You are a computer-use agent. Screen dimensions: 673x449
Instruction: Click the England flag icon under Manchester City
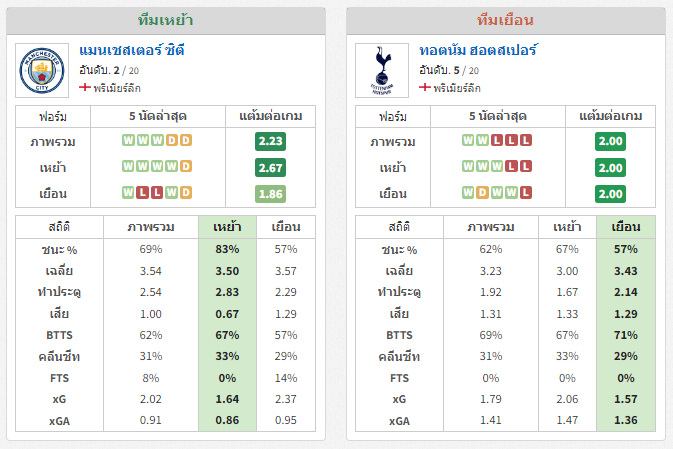click(x=85, y=88)
